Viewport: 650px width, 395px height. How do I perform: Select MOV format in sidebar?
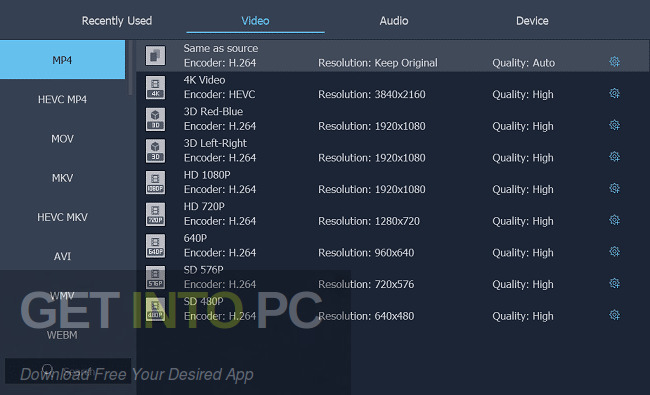(62, 139)
